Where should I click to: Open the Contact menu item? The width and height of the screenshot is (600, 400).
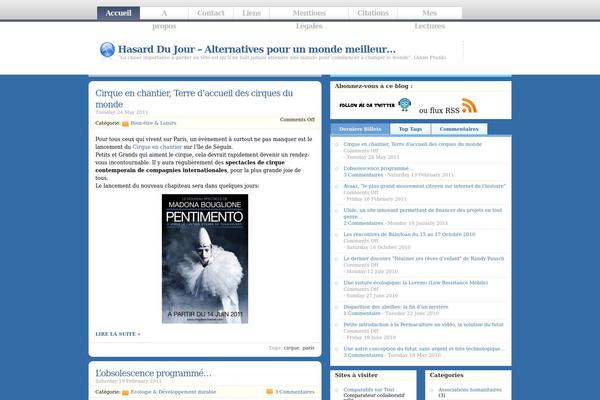(x=210, y=13)
